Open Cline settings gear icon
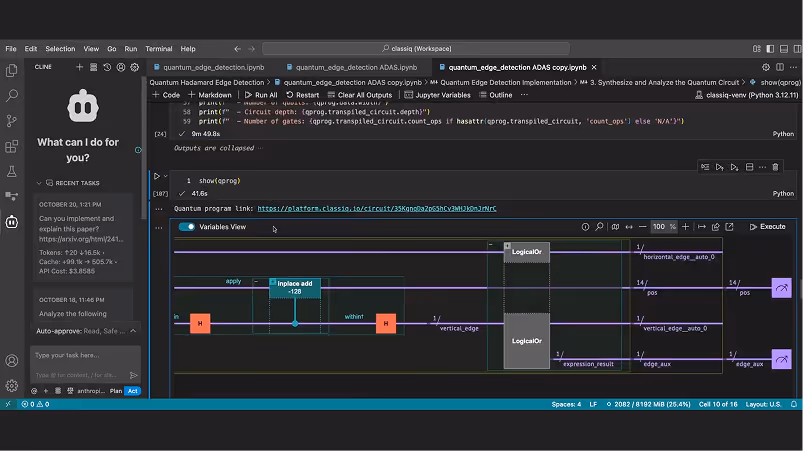 click(x=134, y=67)
